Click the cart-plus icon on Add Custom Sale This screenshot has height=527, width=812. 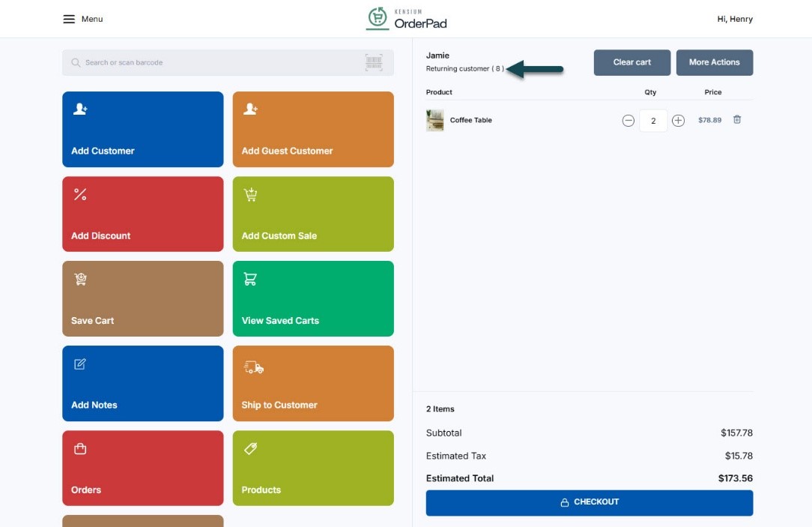(x=251, y=194)
